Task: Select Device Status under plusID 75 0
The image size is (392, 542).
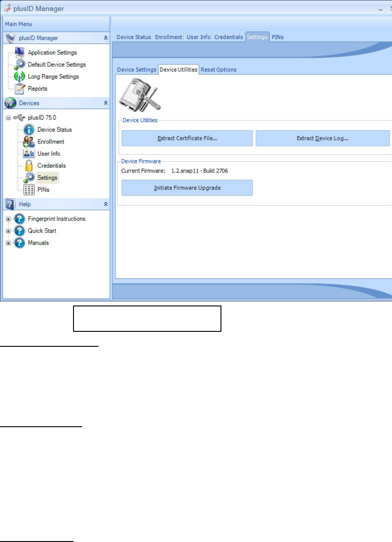Action: (54, 130)
